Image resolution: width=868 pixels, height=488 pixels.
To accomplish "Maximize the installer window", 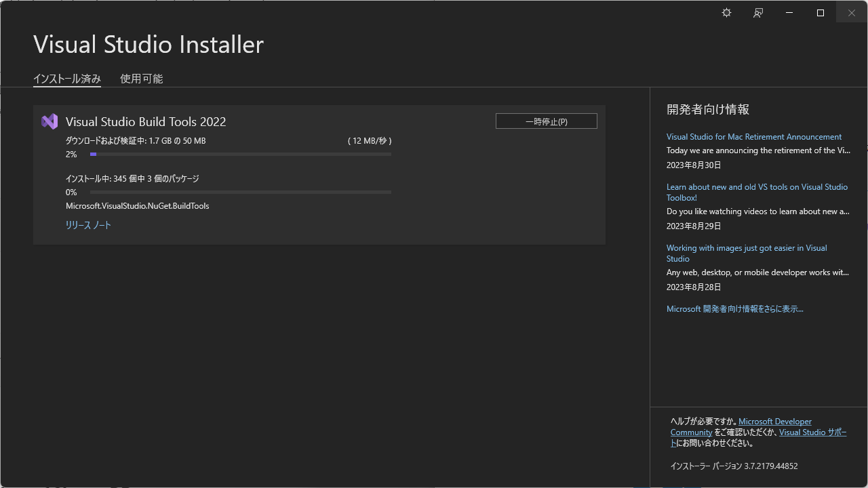I will click(x=821, y=13).
